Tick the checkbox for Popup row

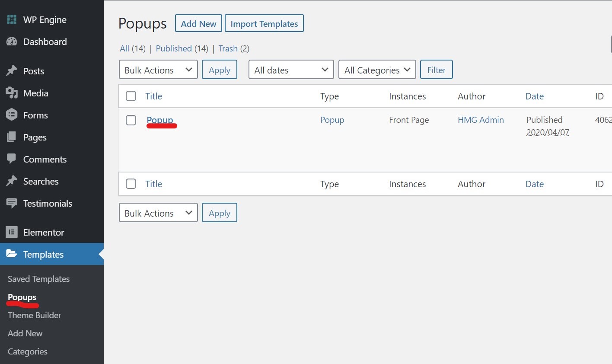[131, 120]
